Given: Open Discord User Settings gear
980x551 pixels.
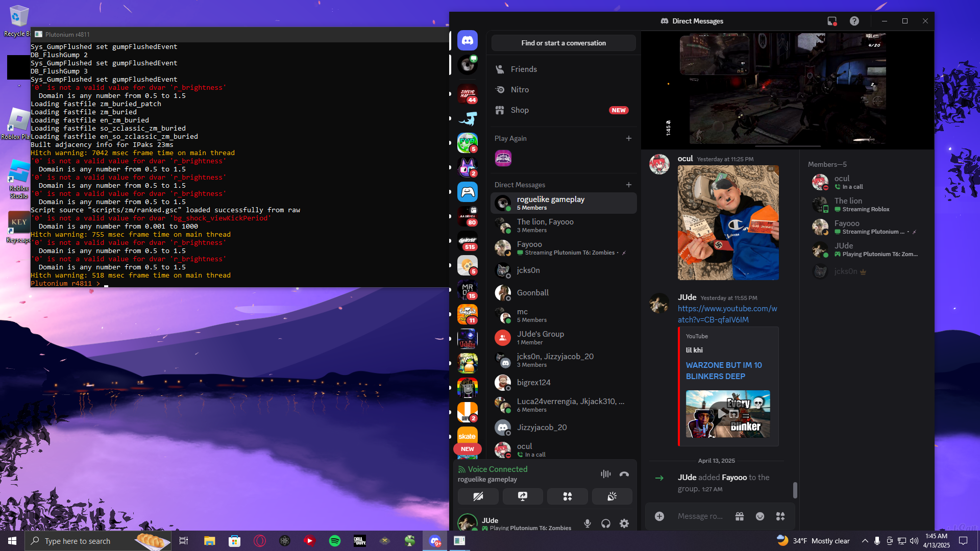Looking at the screenshot, I should coord(624,523).
